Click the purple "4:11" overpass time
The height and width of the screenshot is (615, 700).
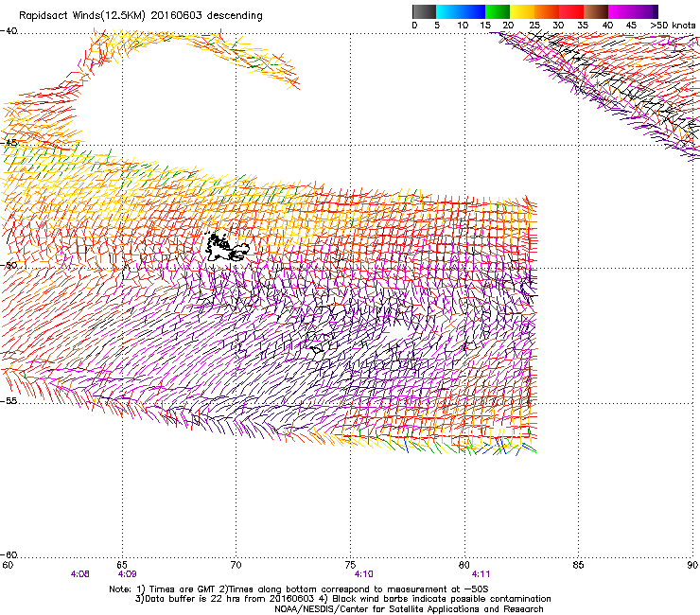pyautogui.click(x=481, y=574)
